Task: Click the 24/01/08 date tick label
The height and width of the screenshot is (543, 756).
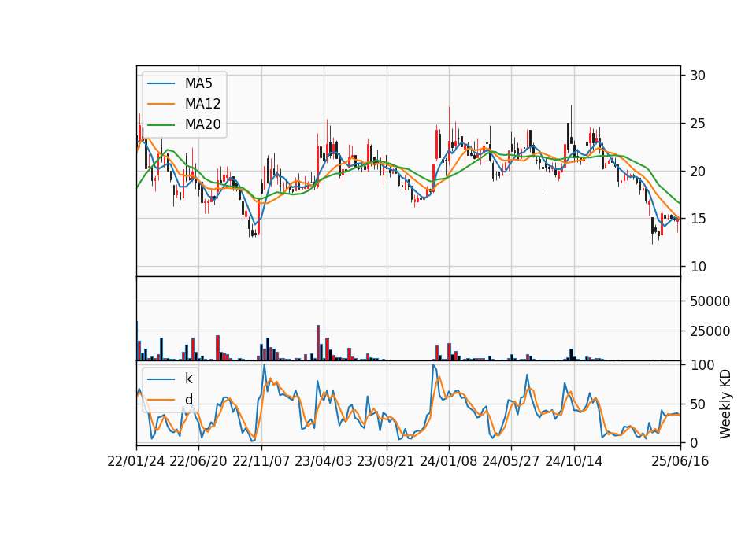Action: pyautogui.click(x=448, y=461)
